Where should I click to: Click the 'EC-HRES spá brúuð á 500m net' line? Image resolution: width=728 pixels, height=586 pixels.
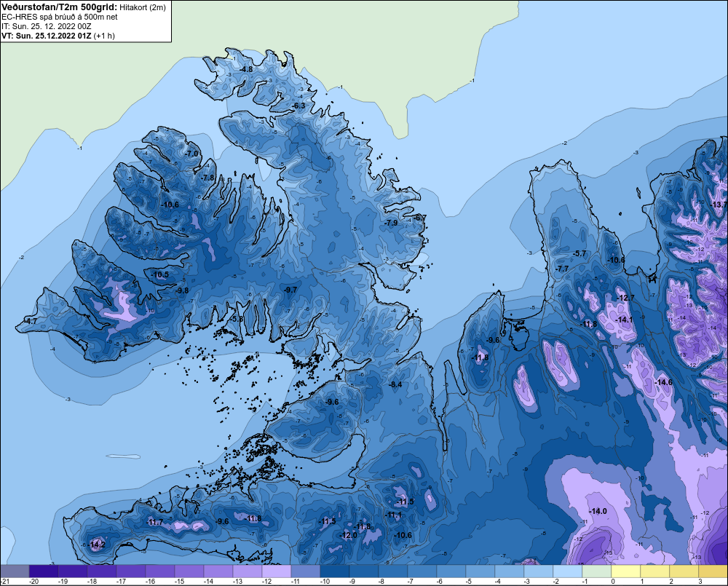tap(60, 17)
